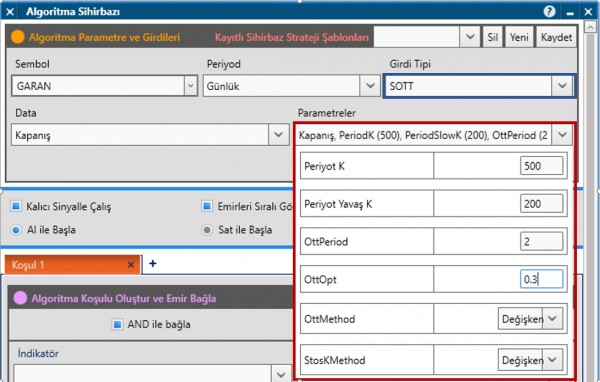Click the Algoritma Parametre ve Girdileri heading
This screenshot has height=382, width=600.
(104, 38)
